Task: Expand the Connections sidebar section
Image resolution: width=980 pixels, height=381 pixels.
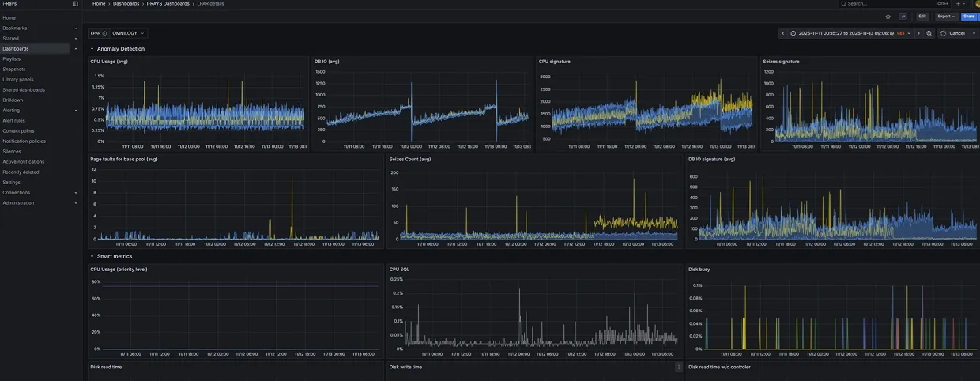Action: (76, 193)
